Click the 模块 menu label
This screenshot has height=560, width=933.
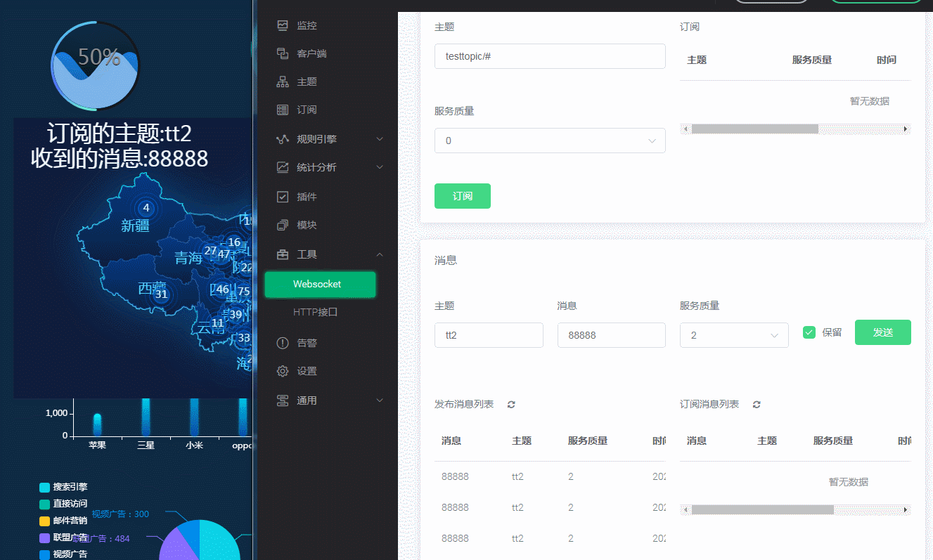(307, 225)
